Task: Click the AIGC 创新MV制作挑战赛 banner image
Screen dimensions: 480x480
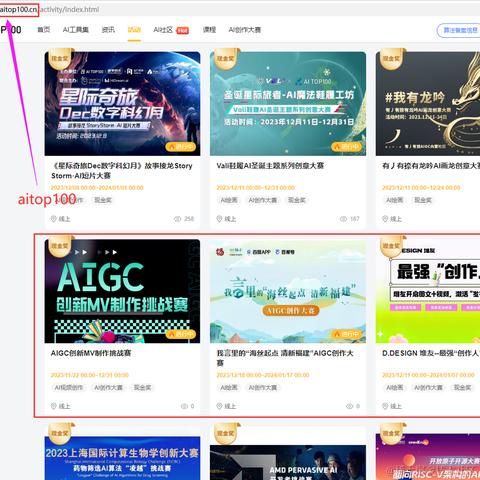Action: [x=122, y=291]
